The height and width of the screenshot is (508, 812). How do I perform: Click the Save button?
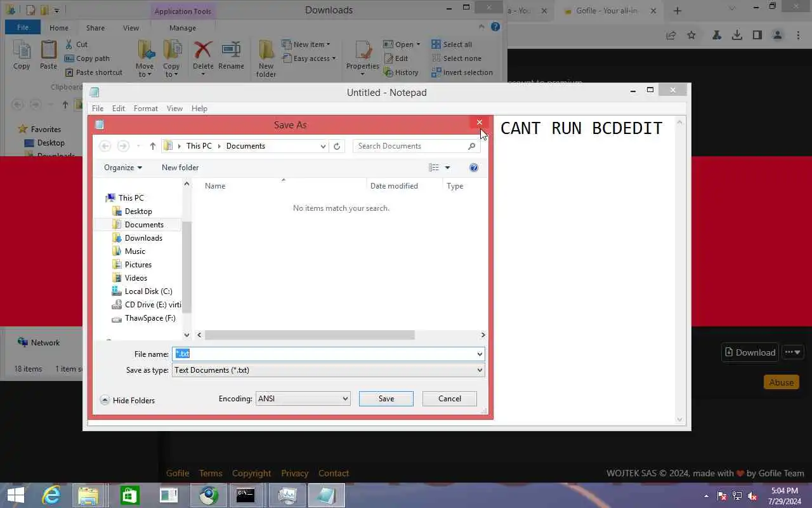(386, 399)
